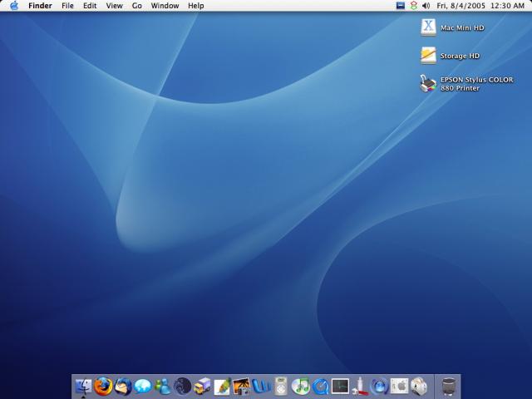Launch Microsoft Word from the dock

[261, 386]
